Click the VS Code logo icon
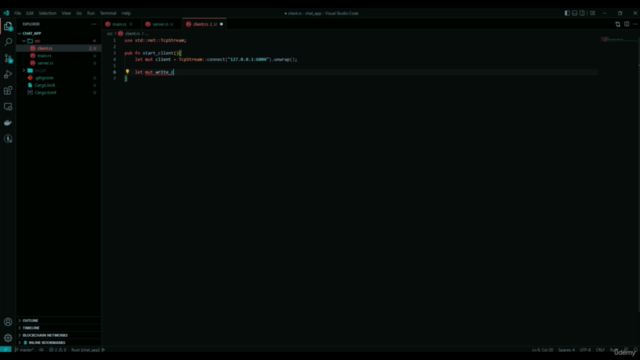This screenshot has width=640, height=360. pyautogui.click(x=6, y=13)
